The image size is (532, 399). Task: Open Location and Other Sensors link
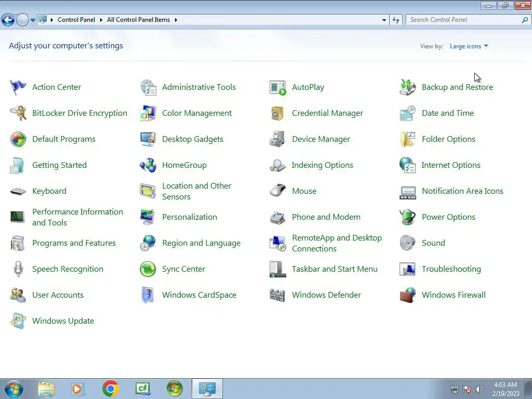click(x=197, y=191)
